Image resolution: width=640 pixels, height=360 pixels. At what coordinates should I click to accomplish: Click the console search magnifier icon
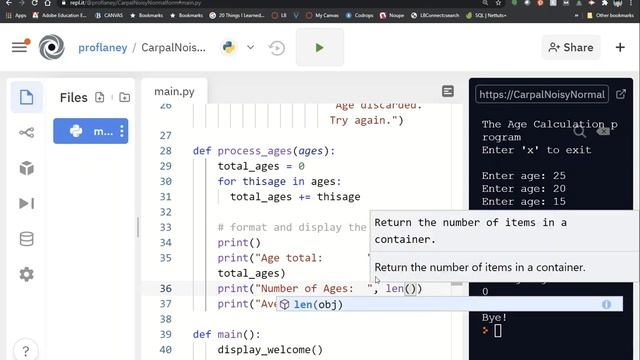tap(579, 131)
